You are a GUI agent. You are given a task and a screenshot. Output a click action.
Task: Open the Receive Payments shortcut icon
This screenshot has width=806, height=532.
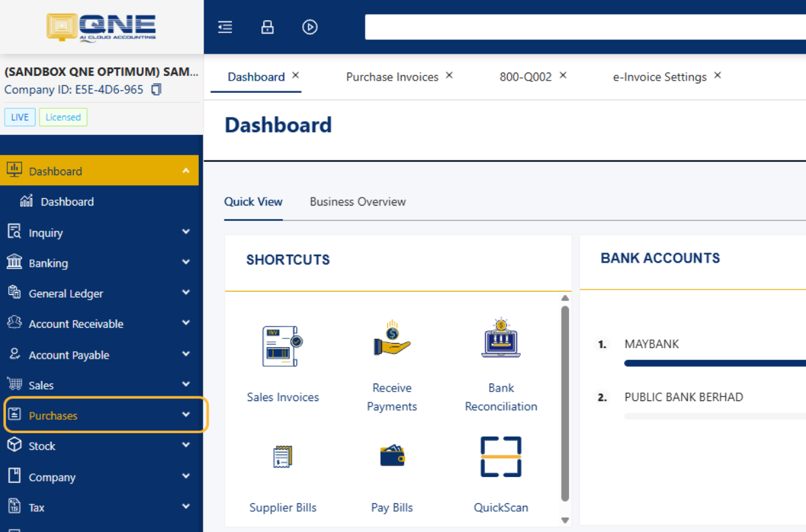[x=392, y=338]
